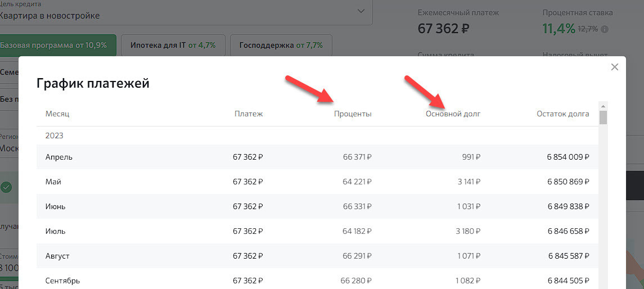Close the График платежей dialog

coord(614,67)
